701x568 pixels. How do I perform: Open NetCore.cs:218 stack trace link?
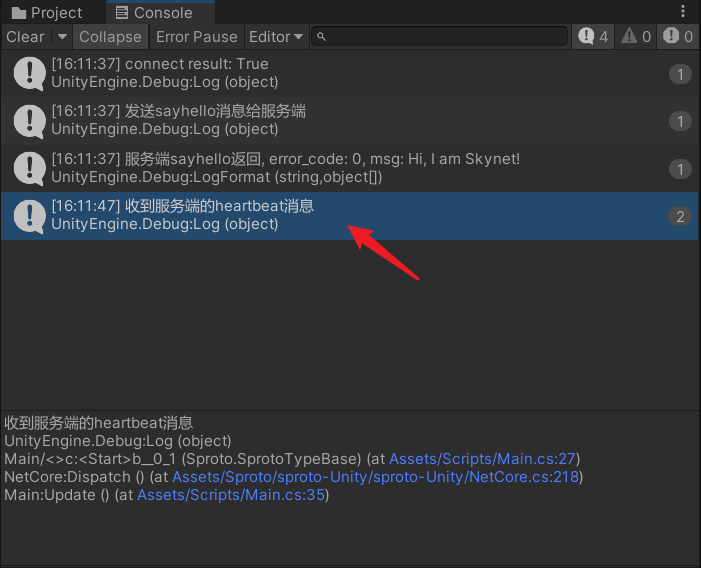tap(376, 477)
